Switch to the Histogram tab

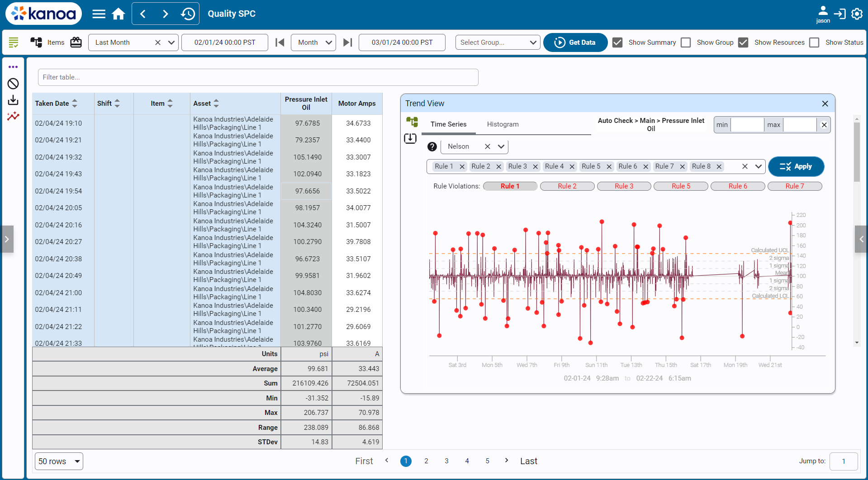coord(503,124)
